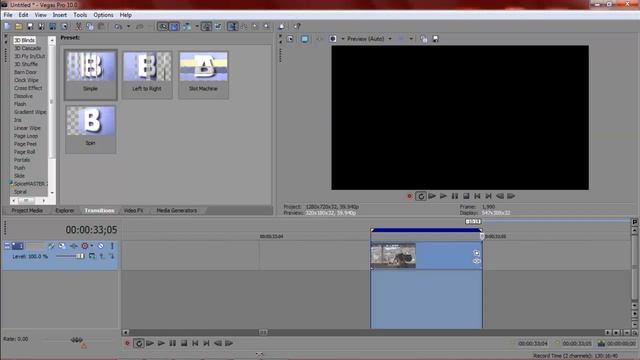Choose the Left to Right preset thumbnail
Screen dimensions: 640x360
[147, 75]
